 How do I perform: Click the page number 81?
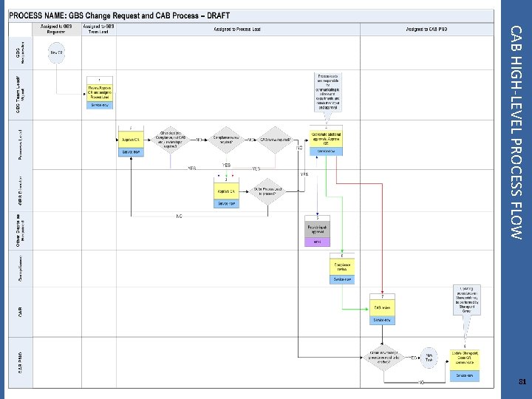click(522, 381)
